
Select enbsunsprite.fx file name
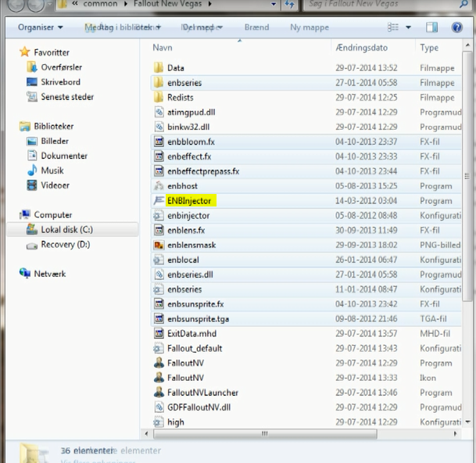[x=195, y=304]
